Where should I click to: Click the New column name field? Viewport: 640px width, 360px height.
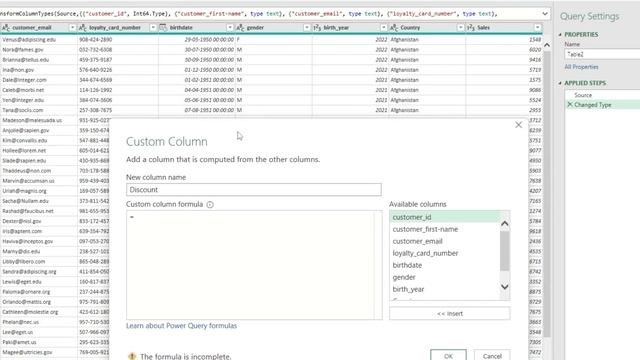[253, 190]
